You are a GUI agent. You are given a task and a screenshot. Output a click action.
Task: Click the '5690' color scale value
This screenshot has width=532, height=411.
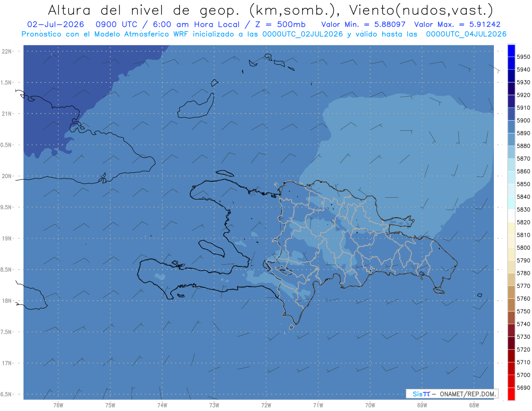pyautogui.click(x=523, y=388)
